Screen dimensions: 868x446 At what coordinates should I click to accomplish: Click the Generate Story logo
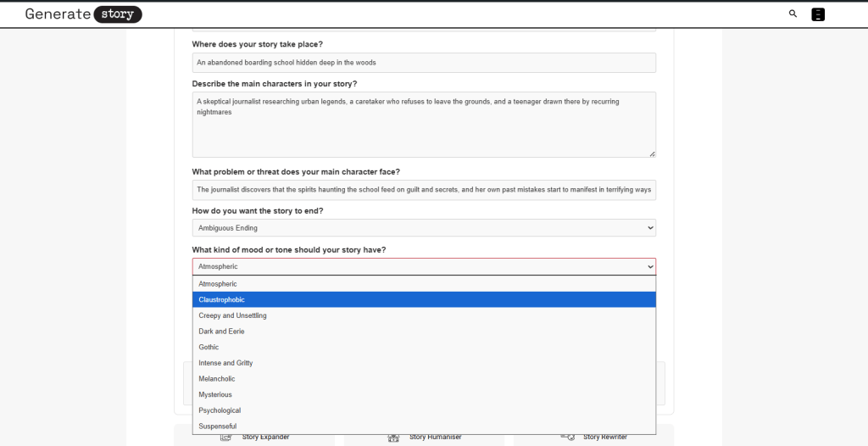tap(83, 14)
